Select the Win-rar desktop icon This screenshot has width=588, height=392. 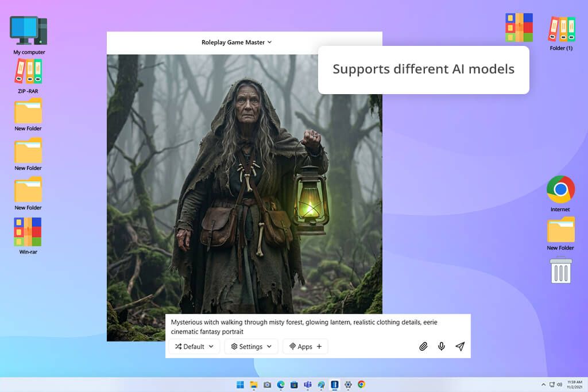[28, 236]
